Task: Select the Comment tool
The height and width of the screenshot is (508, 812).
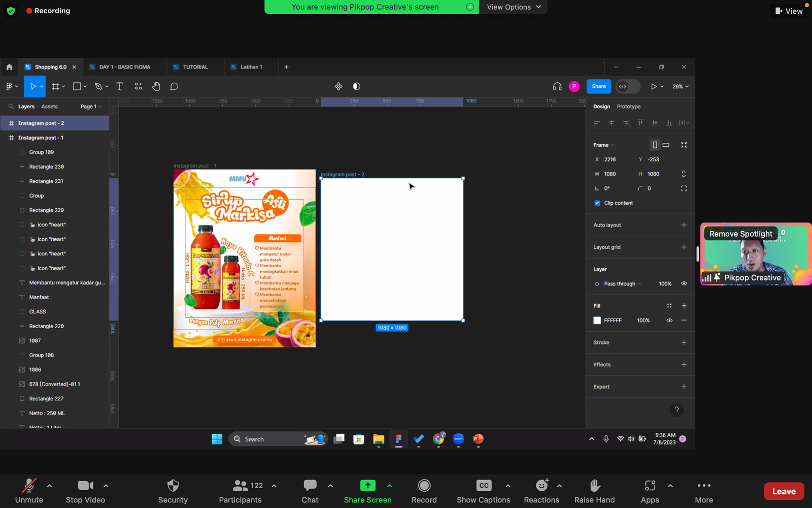Action: (174, 86)
